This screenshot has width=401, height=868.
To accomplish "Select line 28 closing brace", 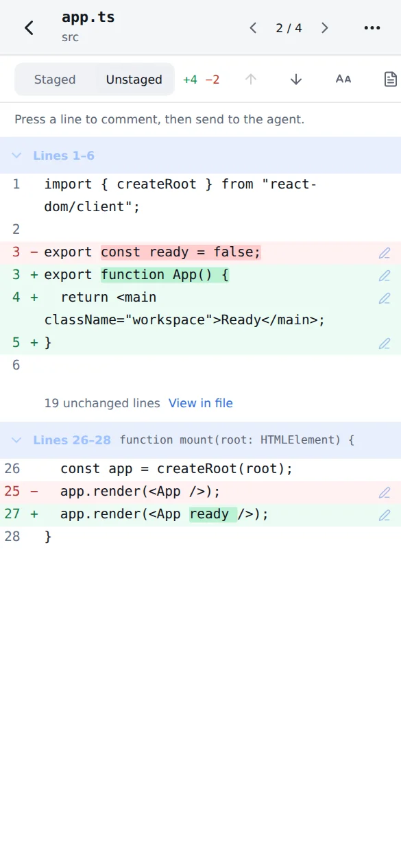I will pos(200,537).
